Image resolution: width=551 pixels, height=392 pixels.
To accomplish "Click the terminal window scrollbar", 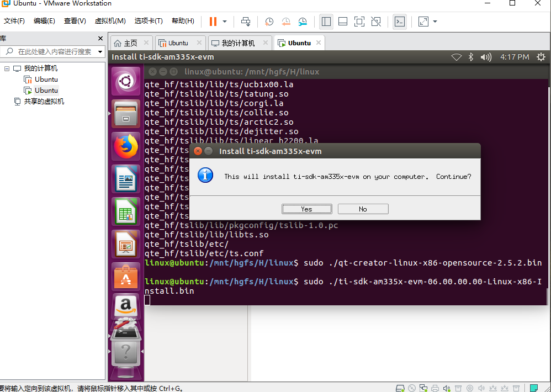I will click(x=547, y=296).
